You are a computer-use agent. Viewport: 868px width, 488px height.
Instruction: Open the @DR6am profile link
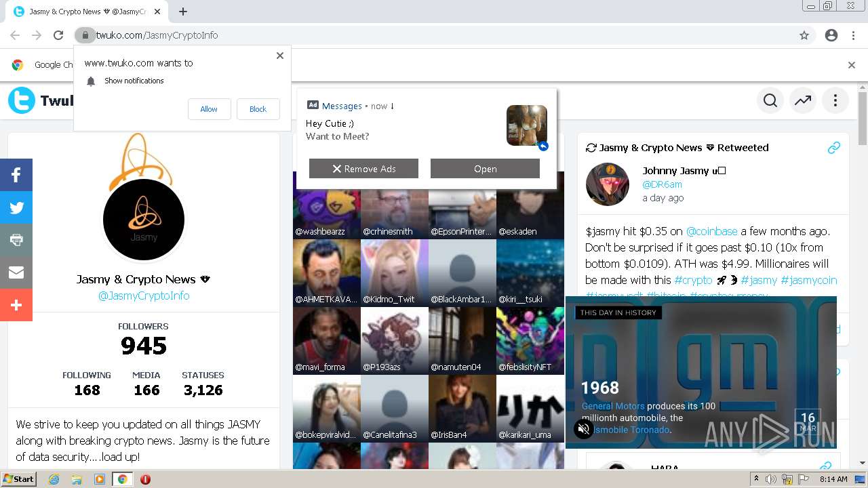coord(662,184)
